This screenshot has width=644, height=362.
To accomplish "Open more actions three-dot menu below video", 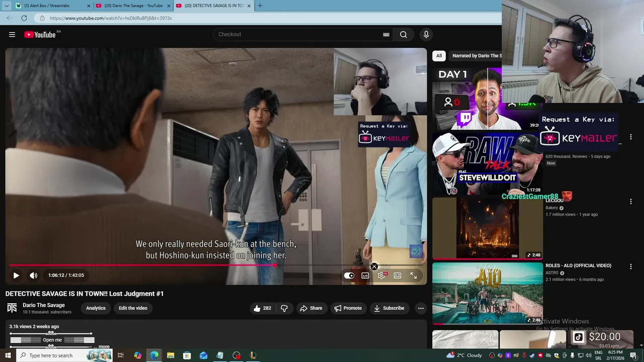I will click(421, 308).
